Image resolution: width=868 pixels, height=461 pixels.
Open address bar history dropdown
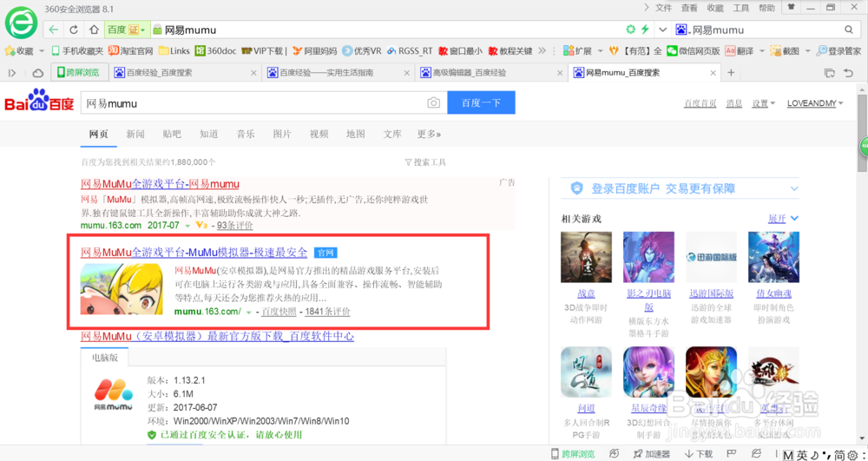click(x=662, y=30)
